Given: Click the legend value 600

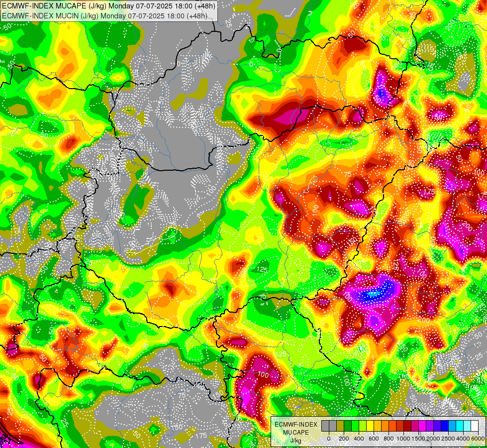Looking at the screenshot, I should [374, 439].
